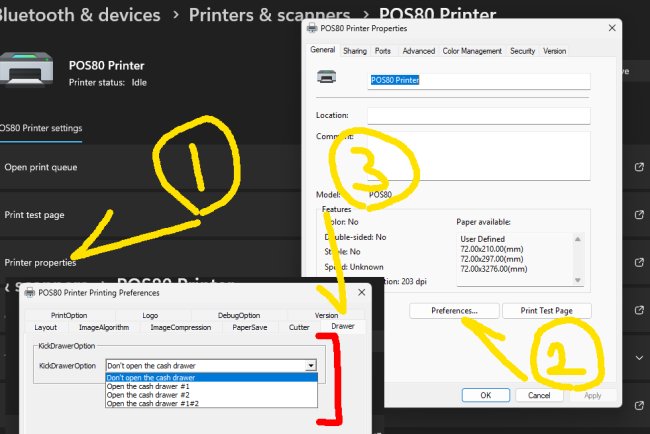Click the external link icon for Print test page
The image size is (650, 434).
pyautogui.click(x=639, y=215)
